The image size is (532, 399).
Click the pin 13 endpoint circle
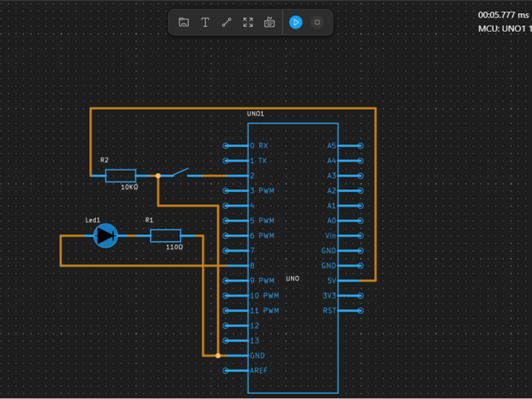pos(226,340)
